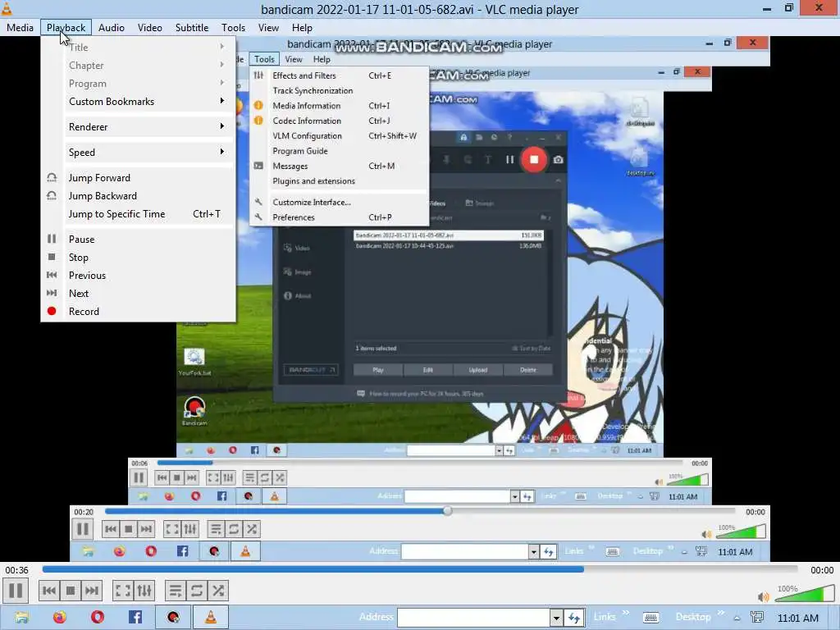Open the Address dropdown on the real taskbar
This screenshot has width=840, height=630.
(x=557, y=618)
